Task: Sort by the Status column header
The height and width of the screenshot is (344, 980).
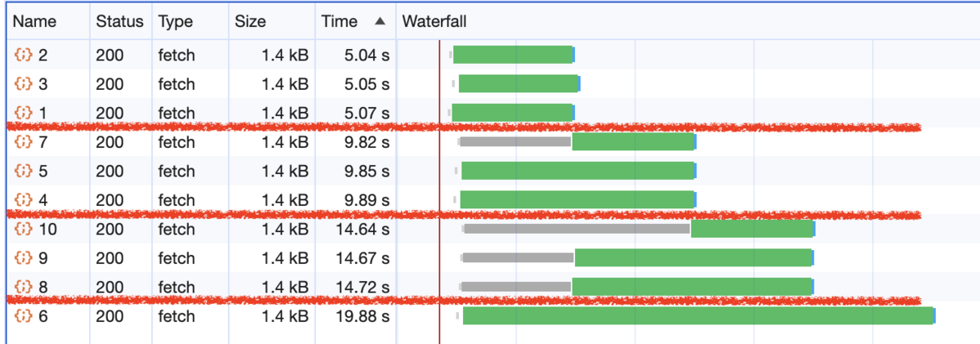Action: point(121,20)
